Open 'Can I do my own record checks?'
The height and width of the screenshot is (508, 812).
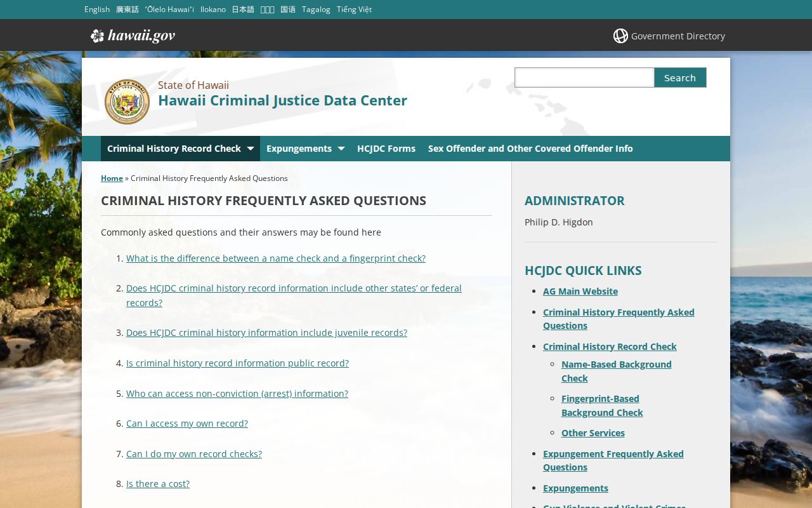(x=194, y=454)
